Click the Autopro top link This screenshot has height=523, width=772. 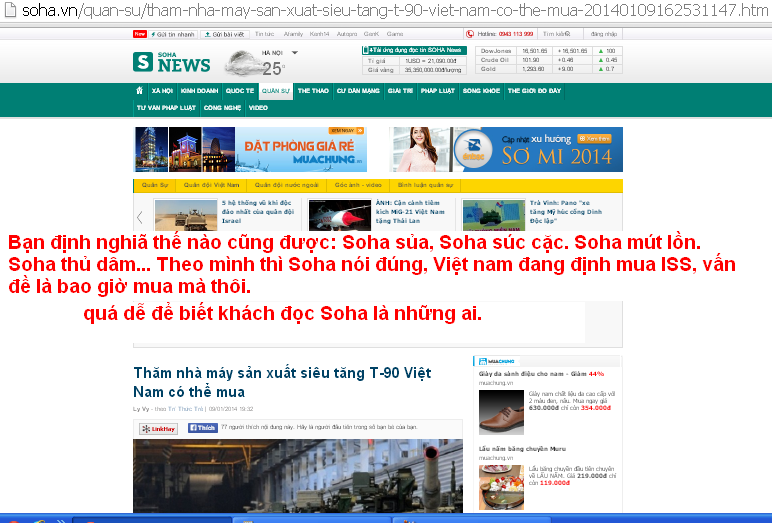coord(347,34)
